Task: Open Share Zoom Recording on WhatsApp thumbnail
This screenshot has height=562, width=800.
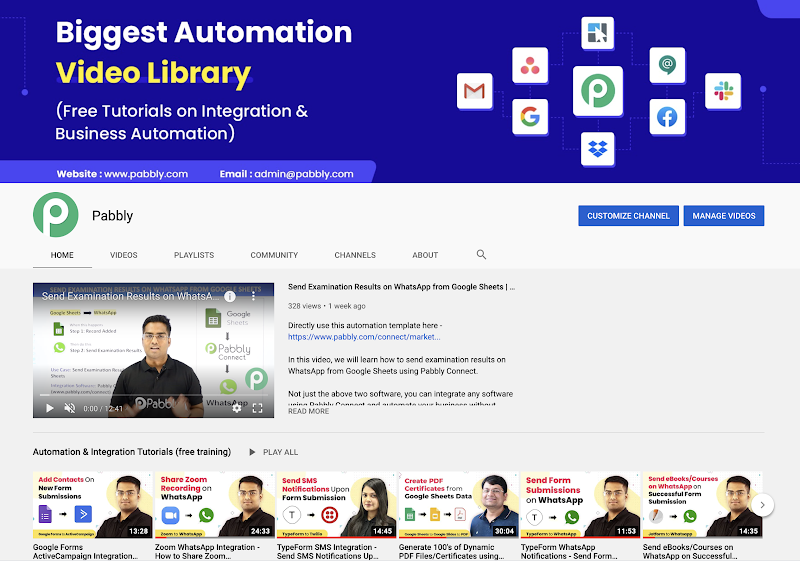Action: (214, 504)
